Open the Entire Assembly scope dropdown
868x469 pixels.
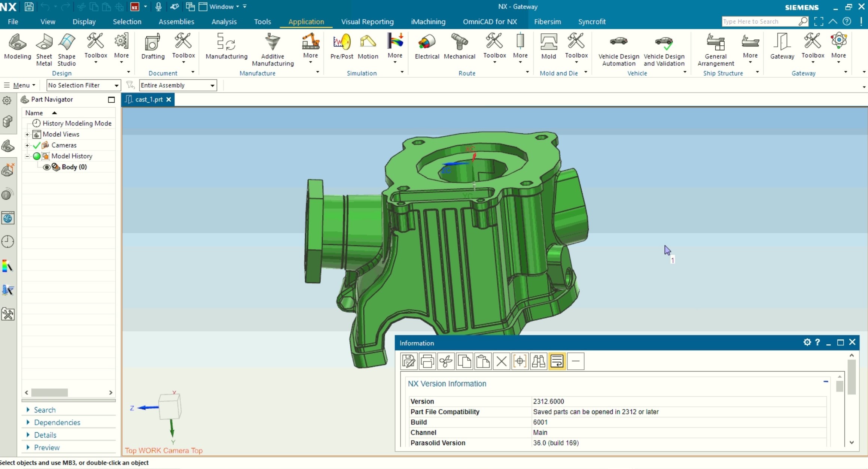pos(178,85)
